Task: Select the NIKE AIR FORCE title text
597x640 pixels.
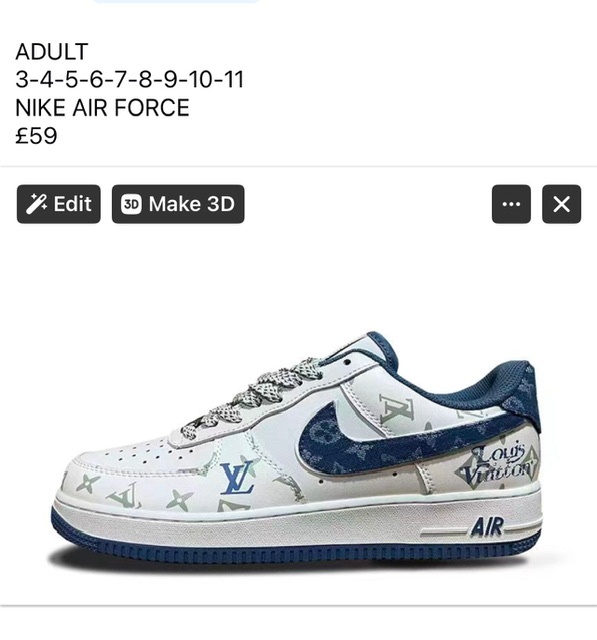Action: [102, 108]
